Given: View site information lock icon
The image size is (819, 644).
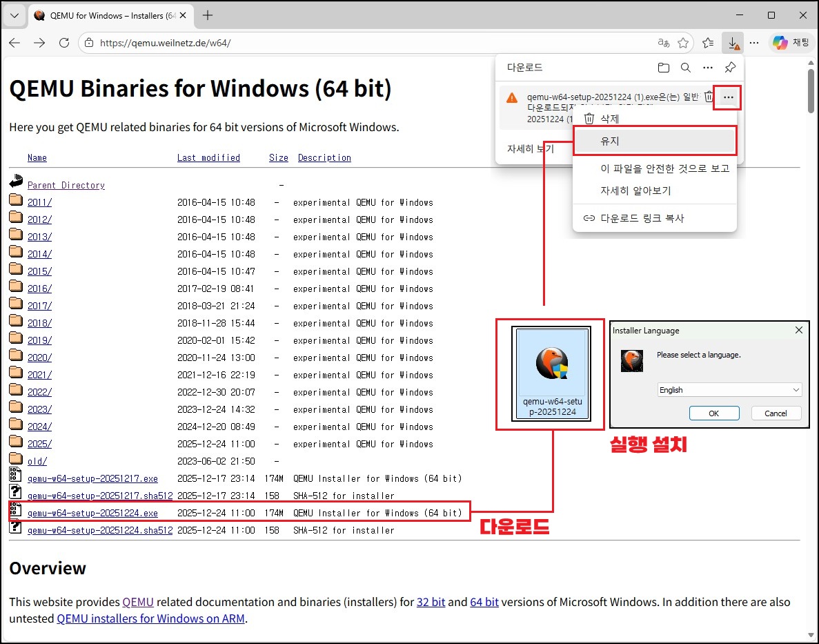Looking at the screenshot, I should click(x=89, y=43).
